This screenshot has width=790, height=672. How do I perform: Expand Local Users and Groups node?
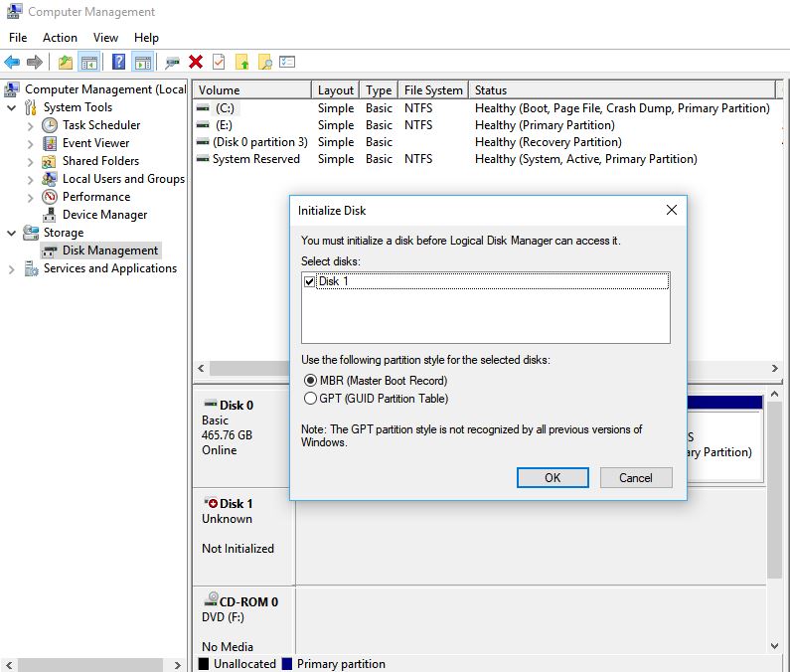point(30,180)
